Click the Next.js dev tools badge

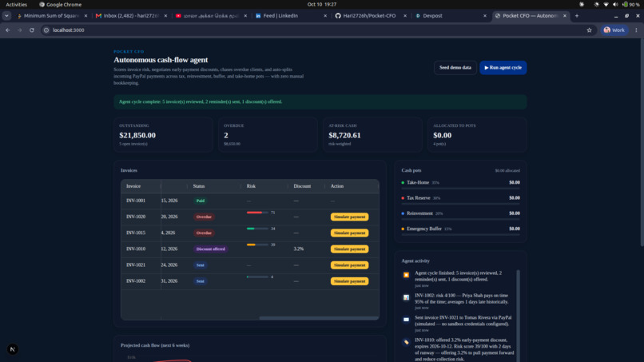pyautogui.click(x=12, y=349)
